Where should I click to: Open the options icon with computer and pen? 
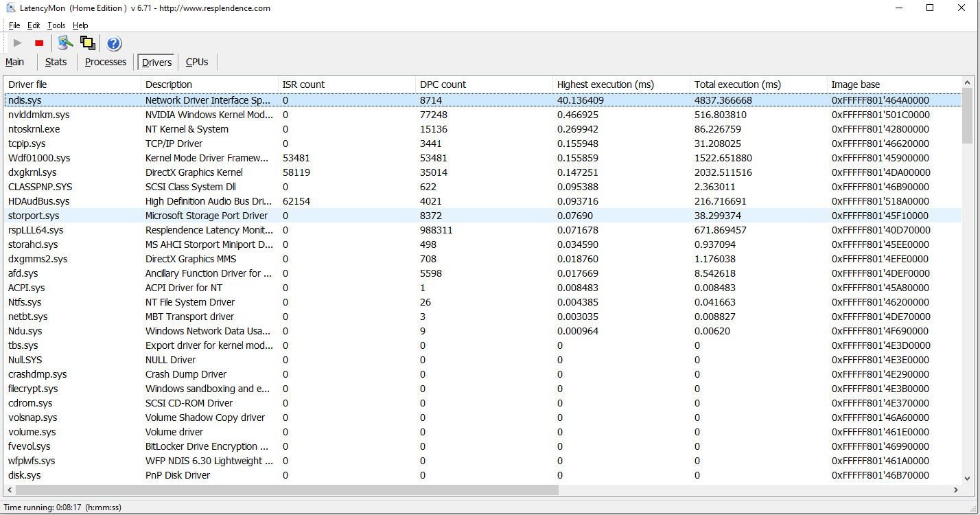click(x=65, y=43)
